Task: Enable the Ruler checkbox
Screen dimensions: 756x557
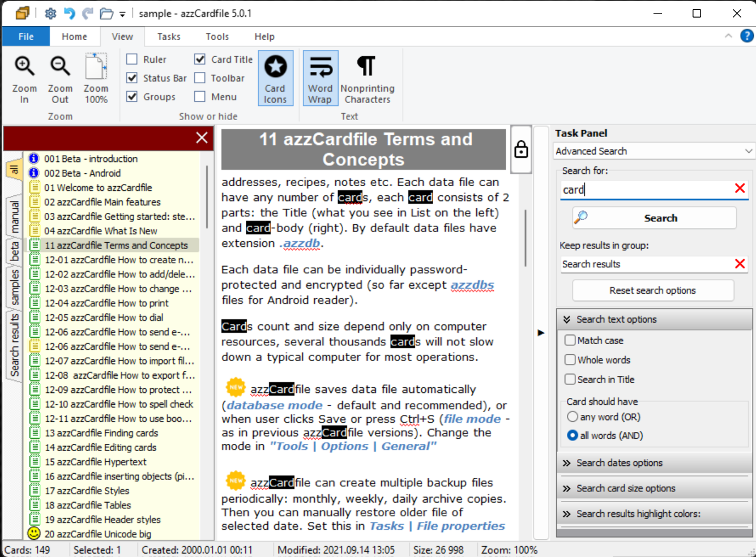Action: [x=132, y=59]
